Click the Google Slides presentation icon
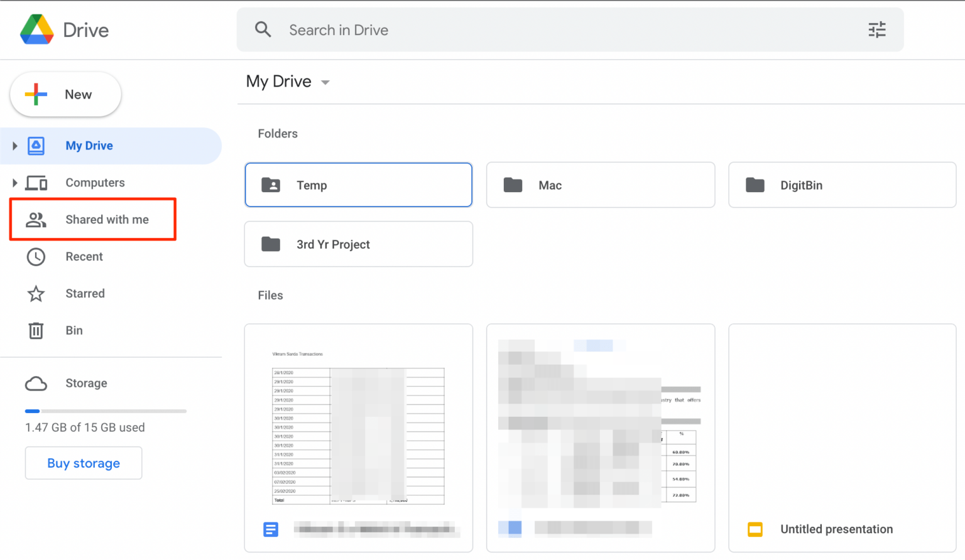Screen dimensions: 965x560 [x=755, y=529]
